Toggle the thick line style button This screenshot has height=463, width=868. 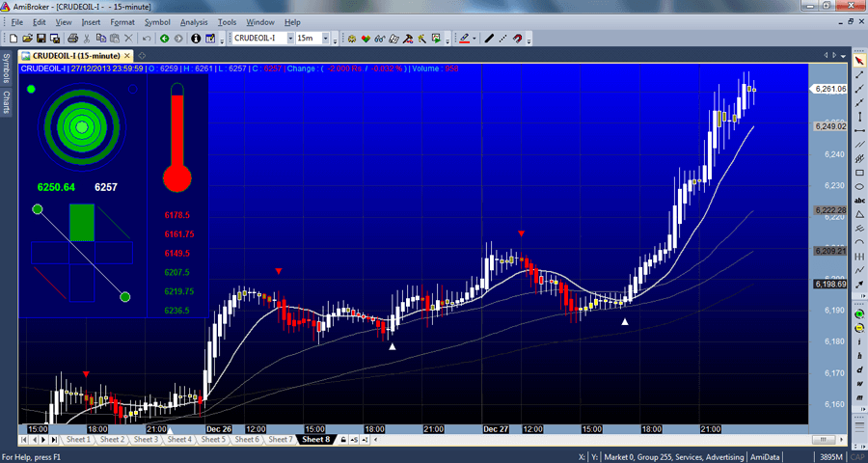coord(489,39)
